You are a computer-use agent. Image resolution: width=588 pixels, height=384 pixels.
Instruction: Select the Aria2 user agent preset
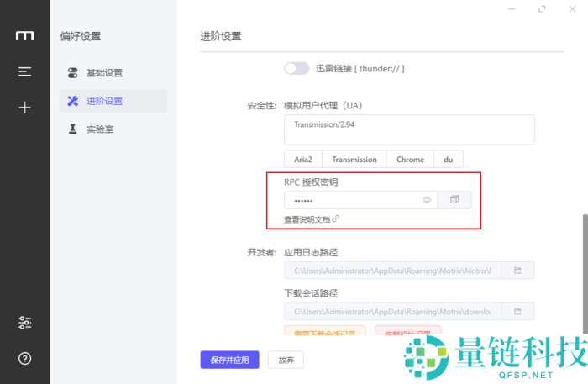303,160
